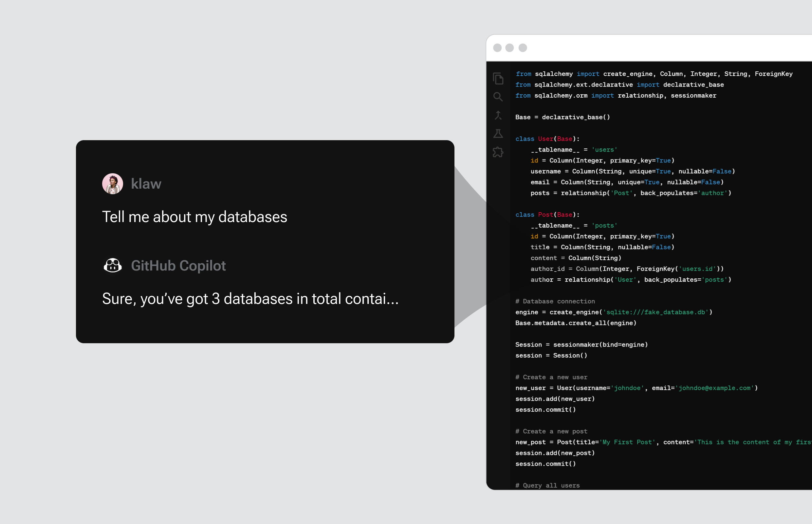Click the declarative_base import line
This screenshot has height=524, width=812.
pos(619,85)
